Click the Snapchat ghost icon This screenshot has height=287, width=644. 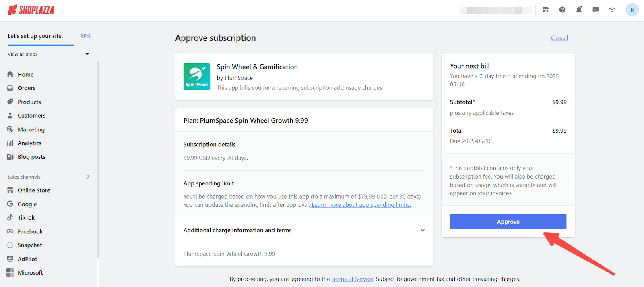coord(10,245)
